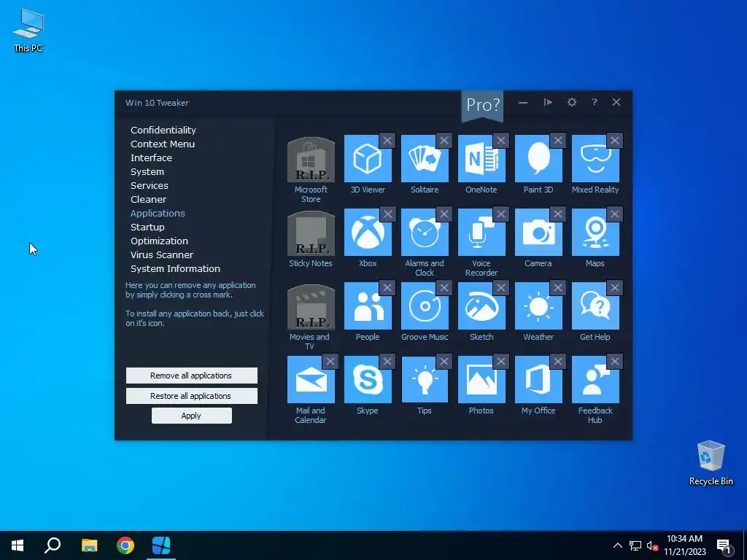Remove Paint 3D with its cross mark
747x560 pixels.
(558, 141)
